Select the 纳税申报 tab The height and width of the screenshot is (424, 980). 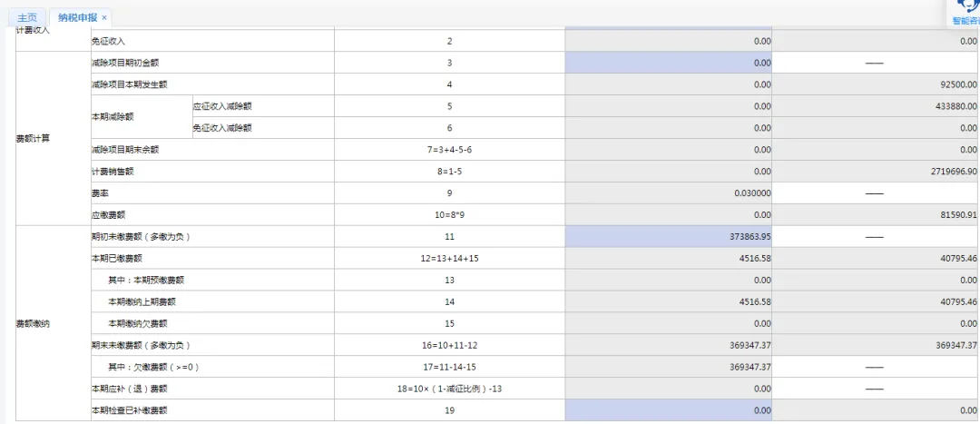click(x=76, y=17)
